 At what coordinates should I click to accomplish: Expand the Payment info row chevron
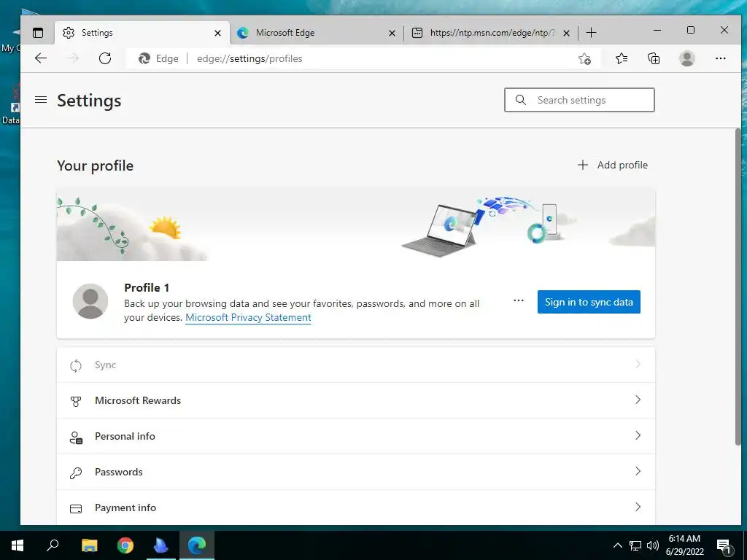[638, 507]
